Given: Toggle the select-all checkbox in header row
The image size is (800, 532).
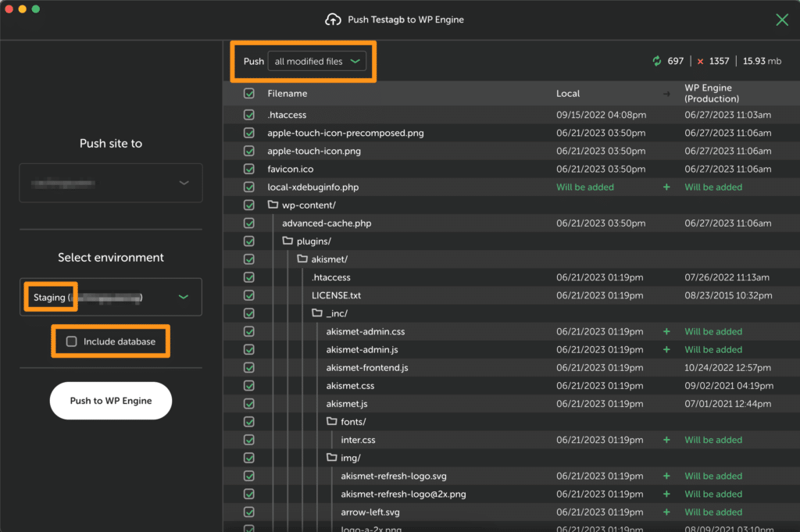Looking at the screenshot, I should [x=249, y=94].
